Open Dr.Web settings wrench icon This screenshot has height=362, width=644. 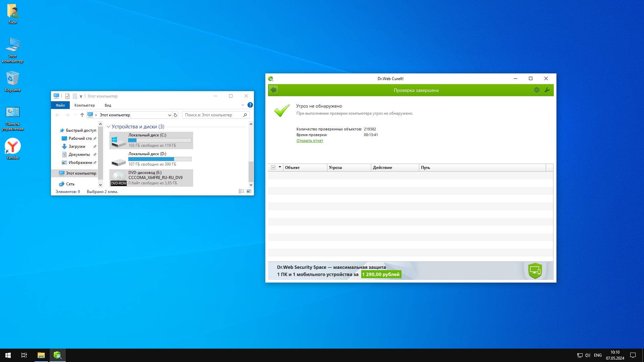pyautogui.click(x=547, y=90)
